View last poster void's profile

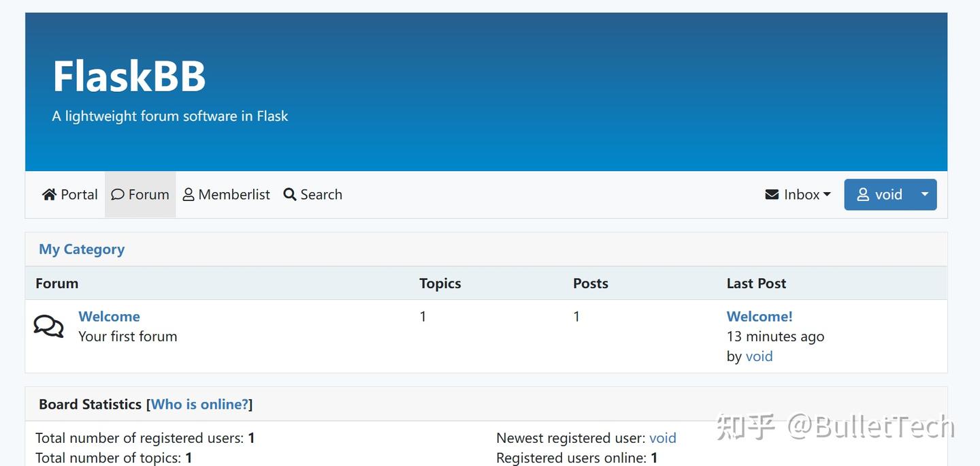tap(759, 356)
